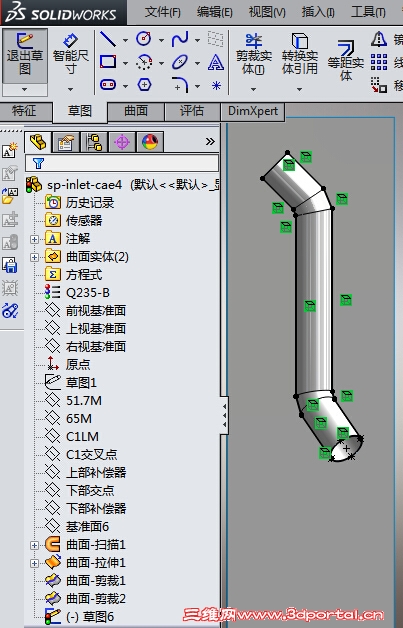Viewport: 403px width, 628px height.
Task: Click the Mirror Entities icon
Action: tap(379, 39)
